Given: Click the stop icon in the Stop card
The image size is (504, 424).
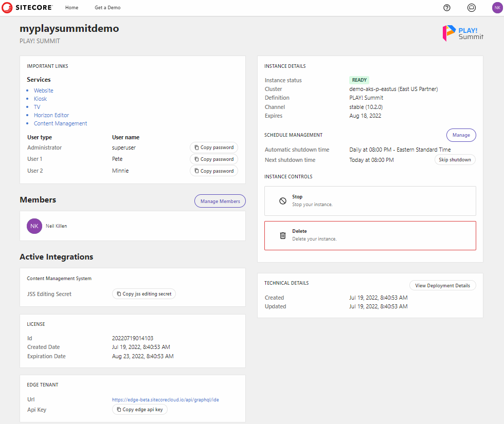Looking at the screenshot, I should [x=282, y=200].
